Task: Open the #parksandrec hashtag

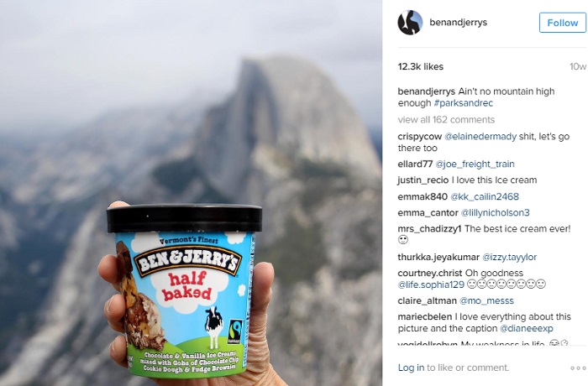Action: click(x=463, y=103)
